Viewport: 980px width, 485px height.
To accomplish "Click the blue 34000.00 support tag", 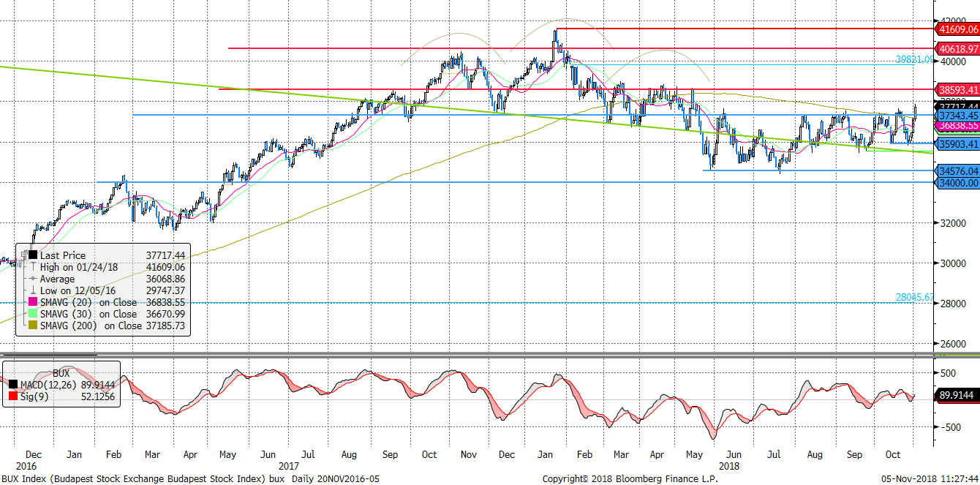I will (958, 182).
